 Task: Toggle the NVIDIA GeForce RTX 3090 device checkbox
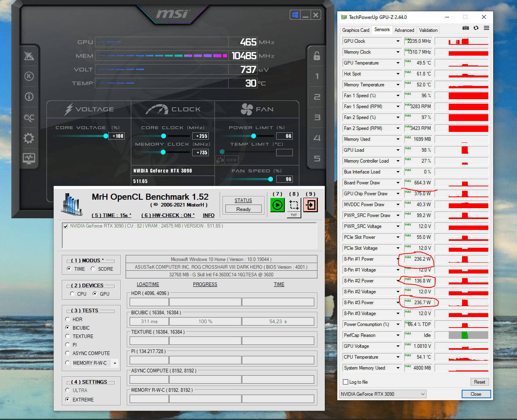65,226
